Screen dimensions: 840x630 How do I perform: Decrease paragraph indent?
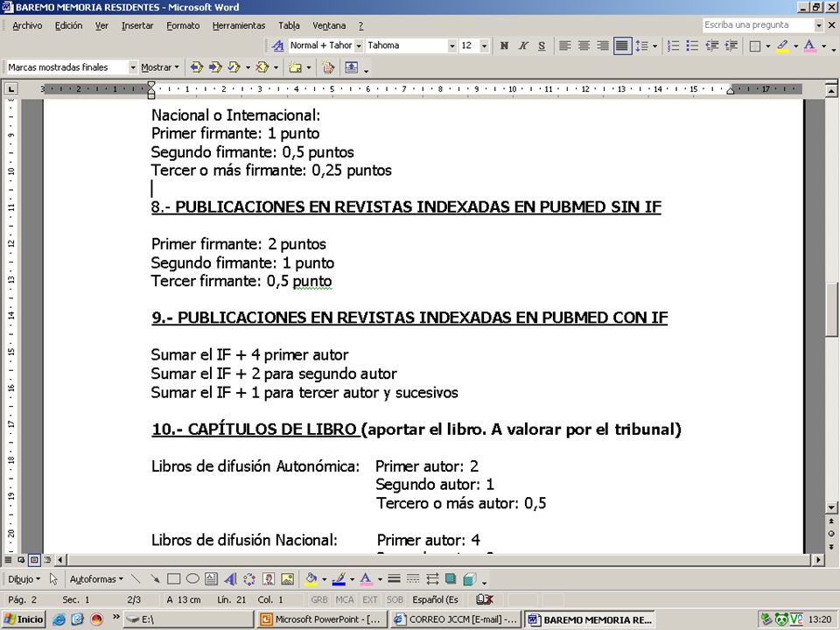point(711,45)
